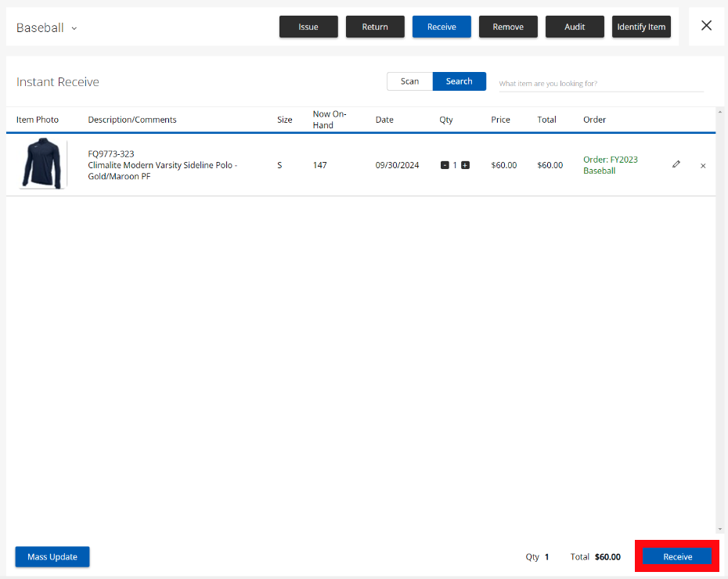This screenshot has height=579, width=728.
Task: Decrease quantity with the minus icon
Action: [445, 165]
